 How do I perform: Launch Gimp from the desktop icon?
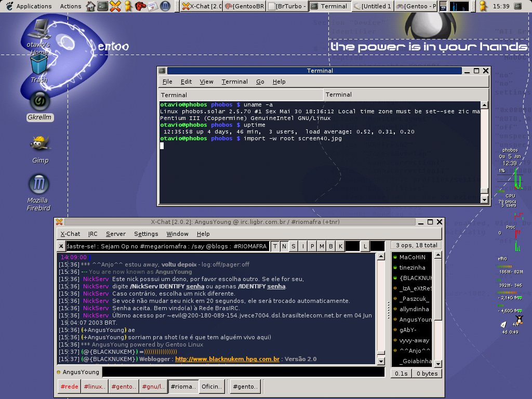pyautogui.click(x=40, y=150)
